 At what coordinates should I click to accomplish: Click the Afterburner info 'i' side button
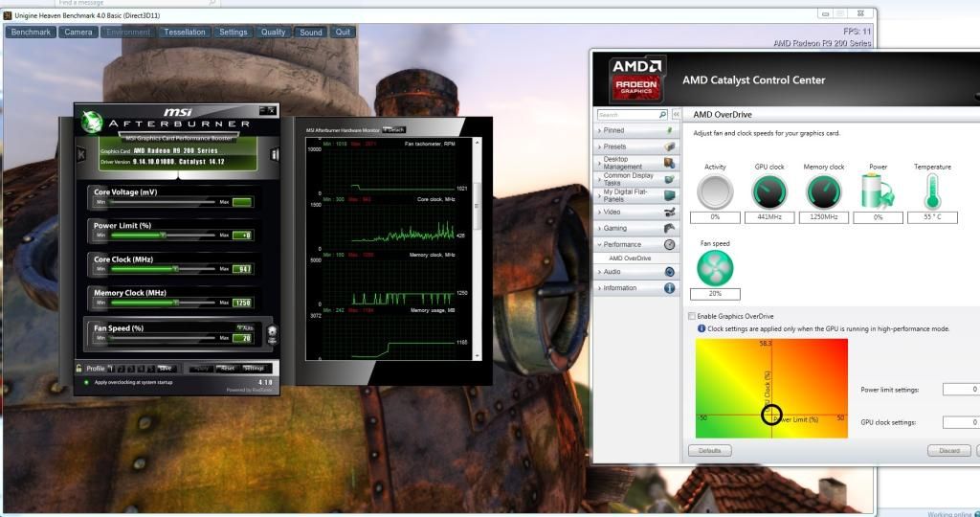(x=276, y=154)
